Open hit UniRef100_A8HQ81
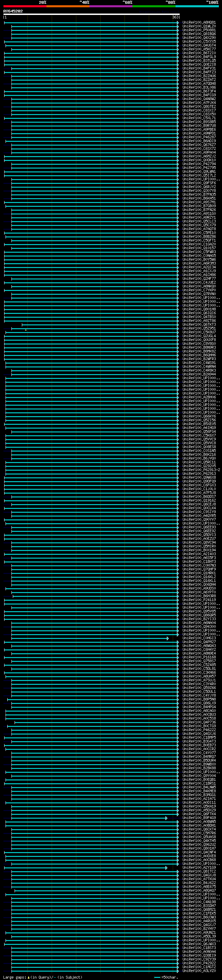 tap(199, 23)
